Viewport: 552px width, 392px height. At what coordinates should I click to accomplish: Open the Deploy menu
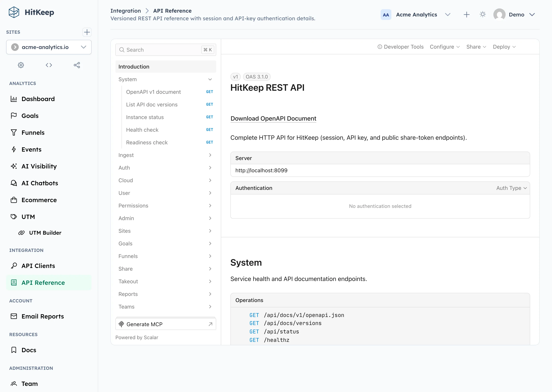click(504, 47)
